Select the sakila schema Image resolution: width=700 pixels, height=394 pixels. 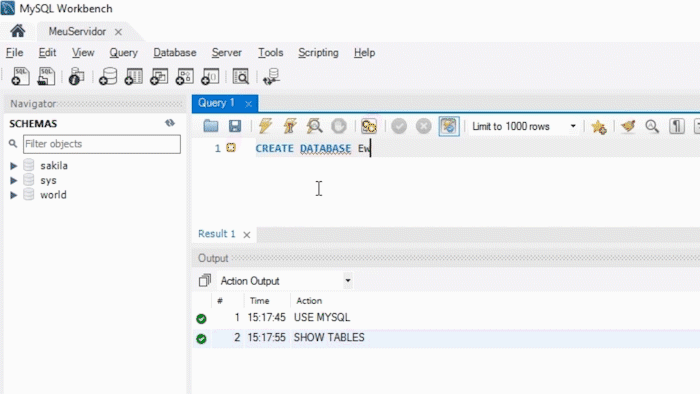(x=54, y=166)
